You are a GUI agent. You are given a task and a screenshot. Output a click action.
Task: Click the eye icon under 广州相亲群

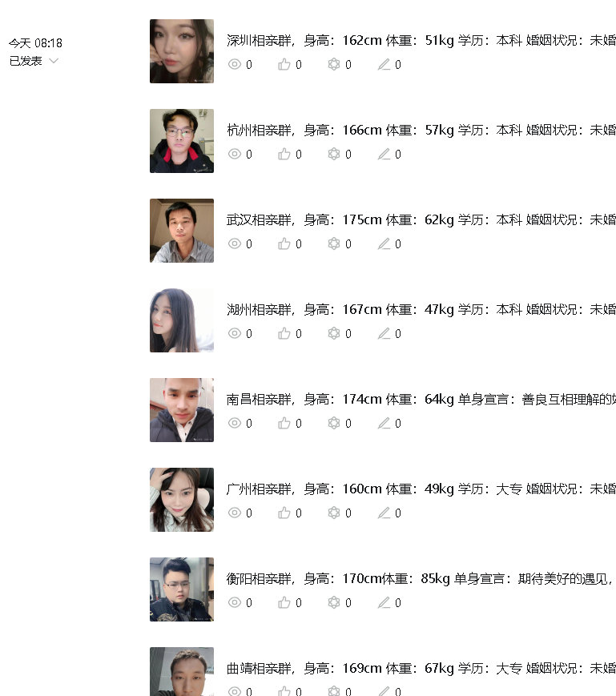235,513
